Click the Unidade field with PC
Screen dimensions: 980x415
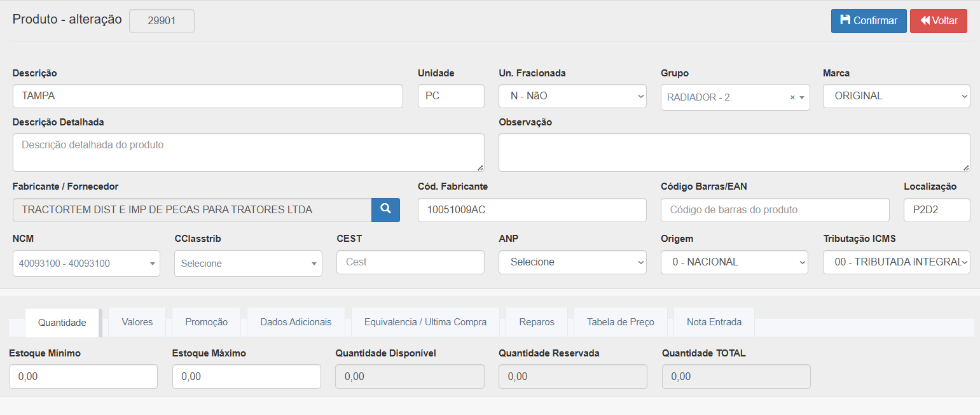coord(451,96)
